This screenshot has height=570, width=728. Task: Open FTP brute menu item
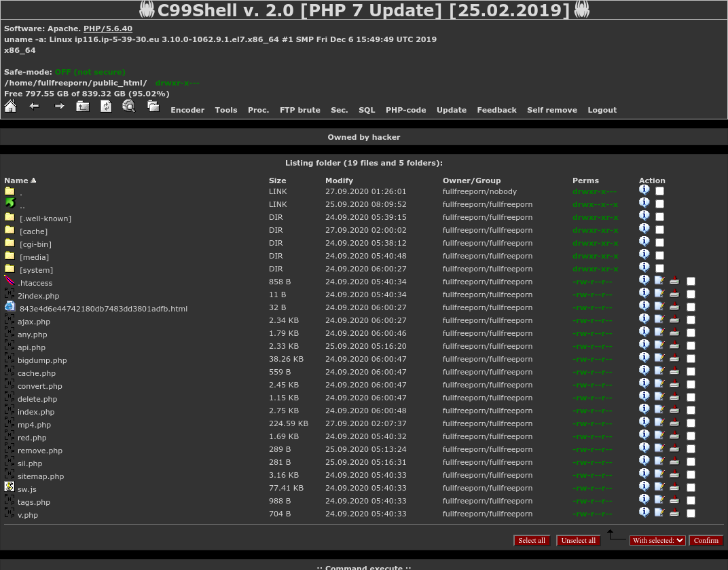[x=300, y=110]
